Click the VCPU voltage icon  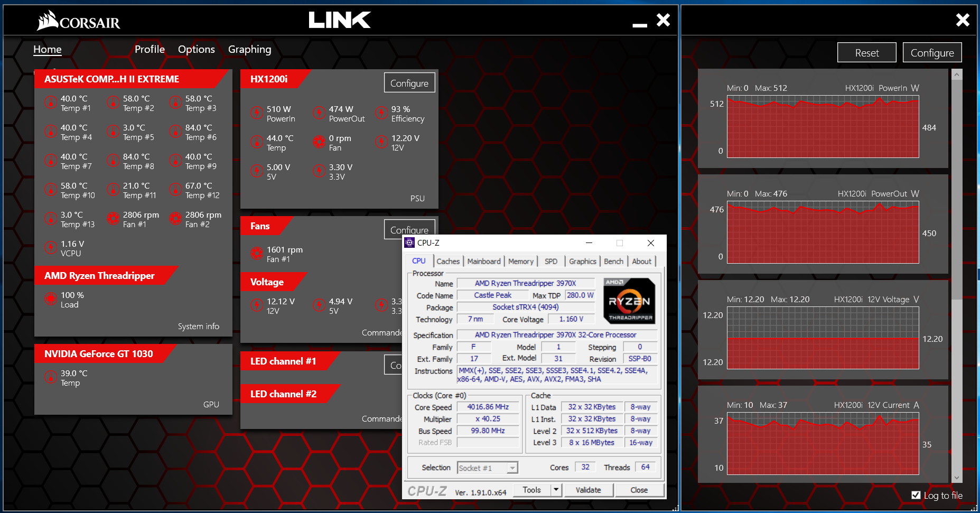(x=51, y=248)
